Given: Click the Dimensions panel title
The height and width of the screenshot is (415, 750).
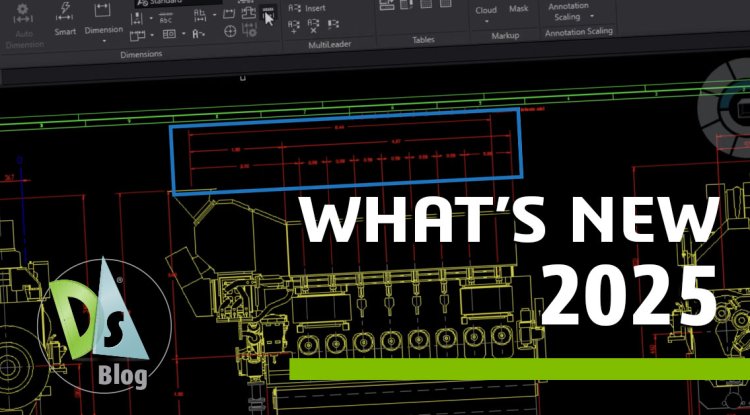Looking at the screenshot, I should (x=141, y=54).
